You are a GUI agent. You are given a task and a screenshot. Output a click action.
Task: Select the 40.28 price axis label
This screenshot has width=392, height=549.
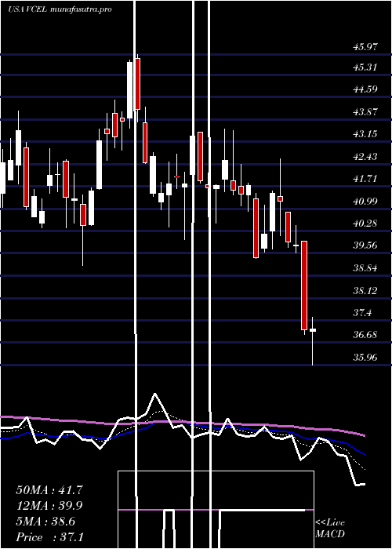pos(365,223)
